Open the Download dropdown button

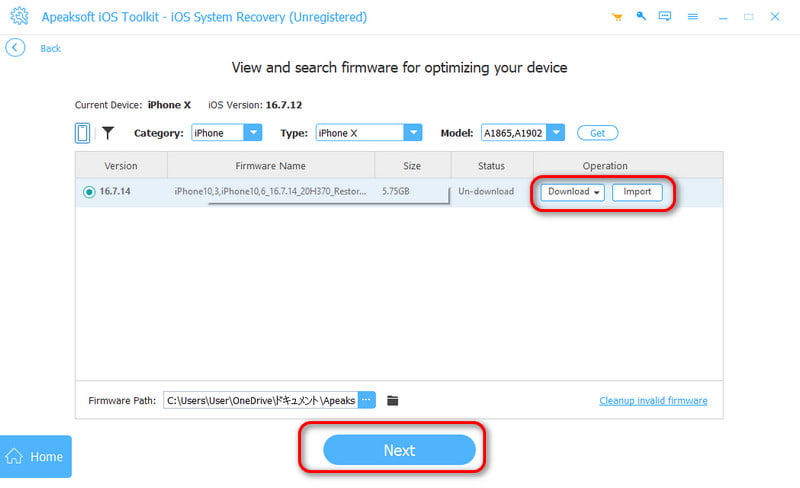pyautogui.click(x=573, y=192)
